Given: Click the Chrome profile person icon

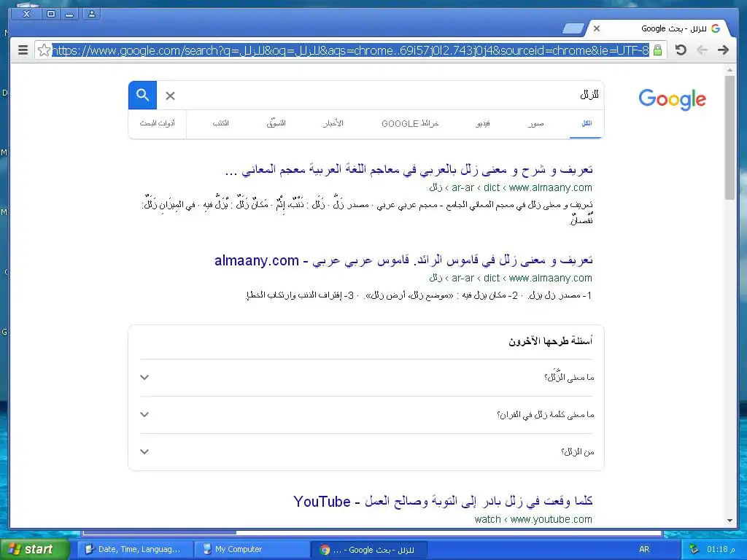Looking at the screenshot, I should [x=91, y=15].
